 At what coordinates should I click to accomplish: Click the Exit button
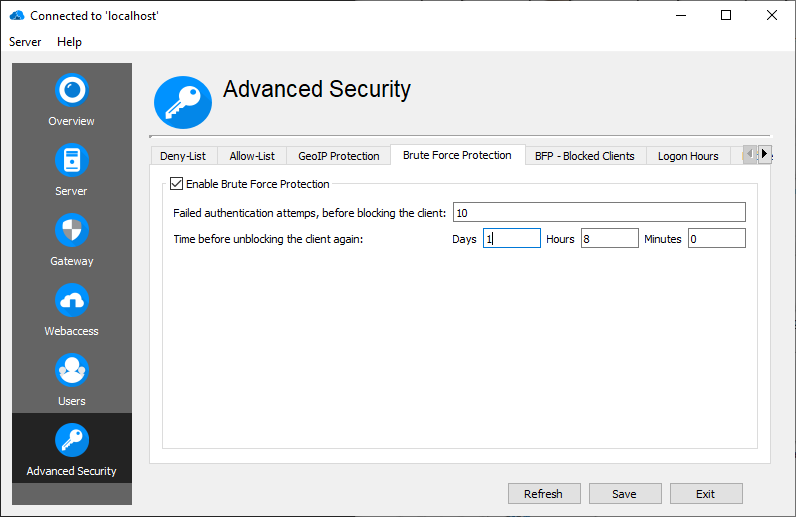(x=706, y=494)
